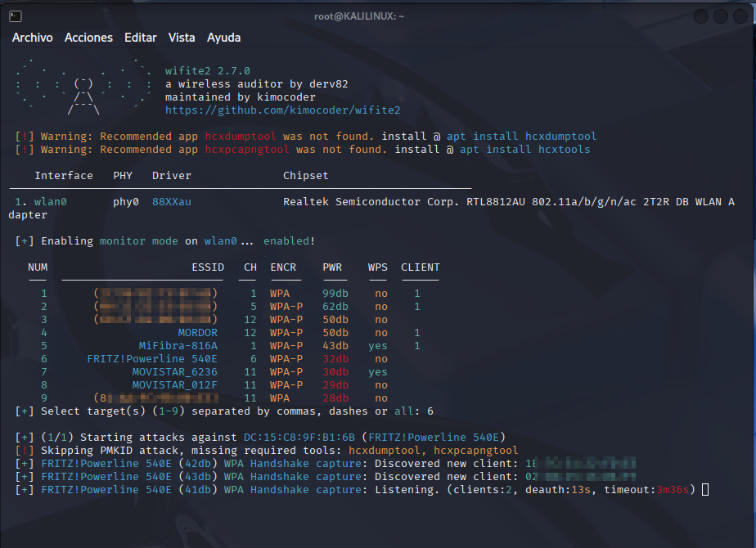Open the Ayuda menu
Screen dimensions: 756x548
(223, 37)
